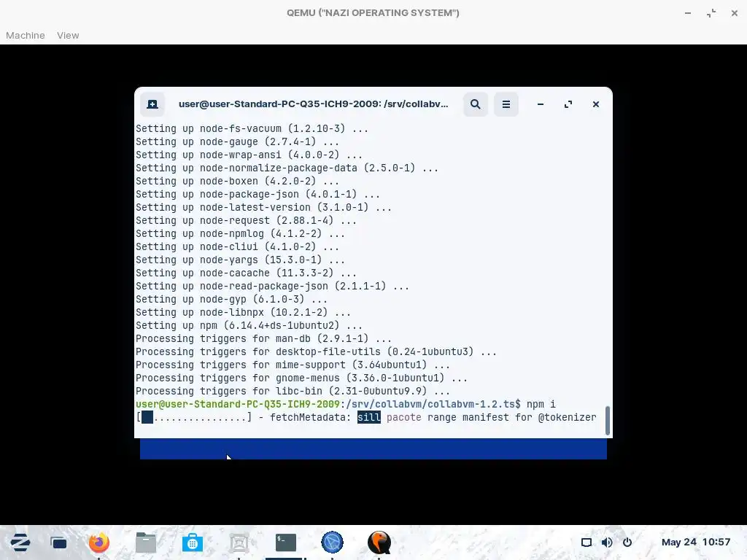The width and height of the screenshot is (747, 560).
Task: Click the 'pacote' text in npm output
Action: [404, 418]
